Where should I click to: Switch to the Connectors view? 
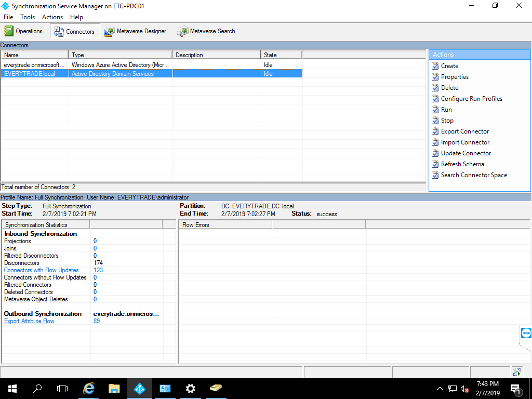coord(75,31)
